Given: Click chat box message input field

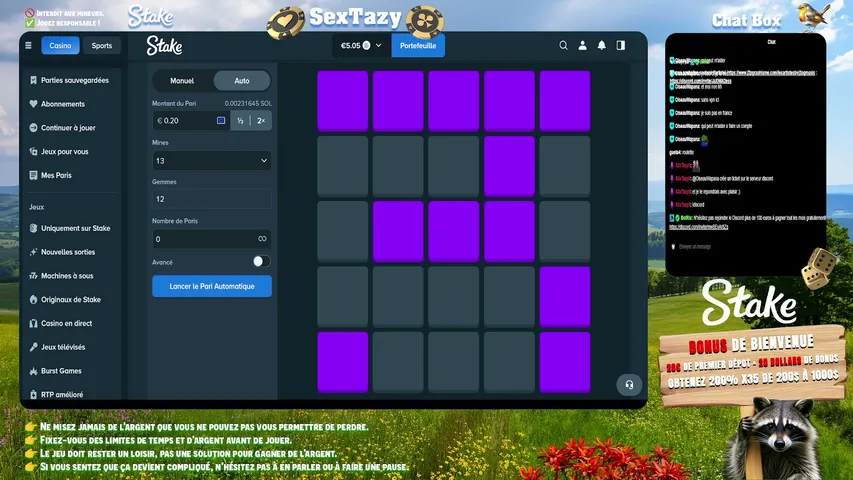Looking at the screenshot, I should click(745, 247).
